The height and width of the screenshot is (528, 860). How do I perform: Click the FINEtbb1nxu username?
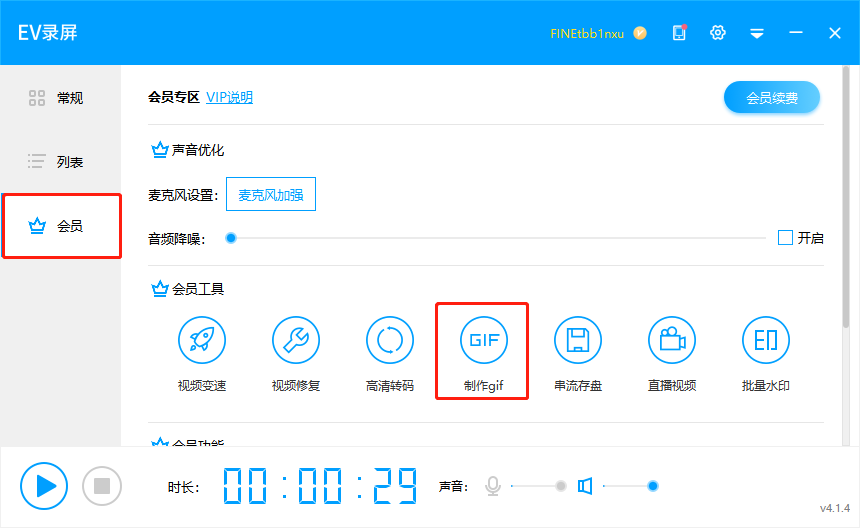(587, 34)
